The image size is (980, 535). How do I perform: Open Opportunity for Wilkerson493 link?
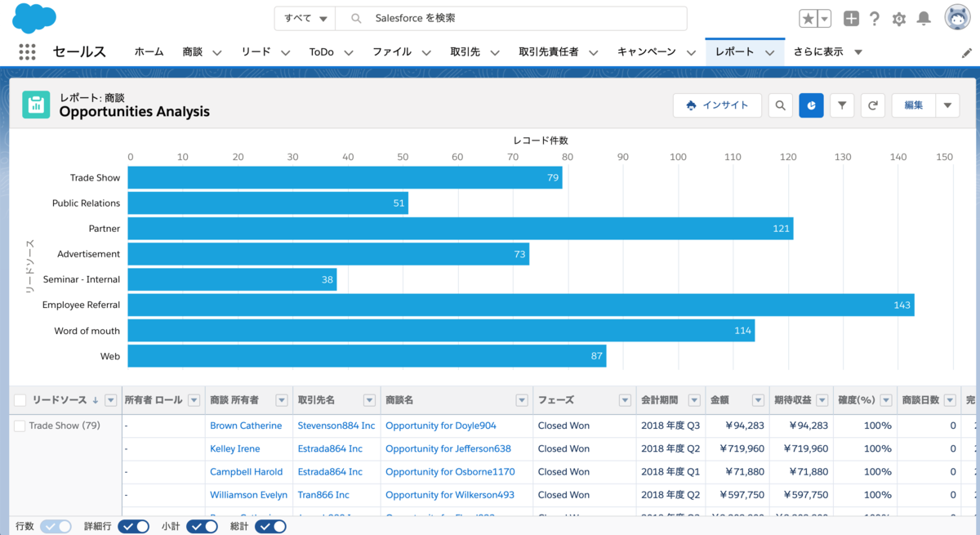450,494
